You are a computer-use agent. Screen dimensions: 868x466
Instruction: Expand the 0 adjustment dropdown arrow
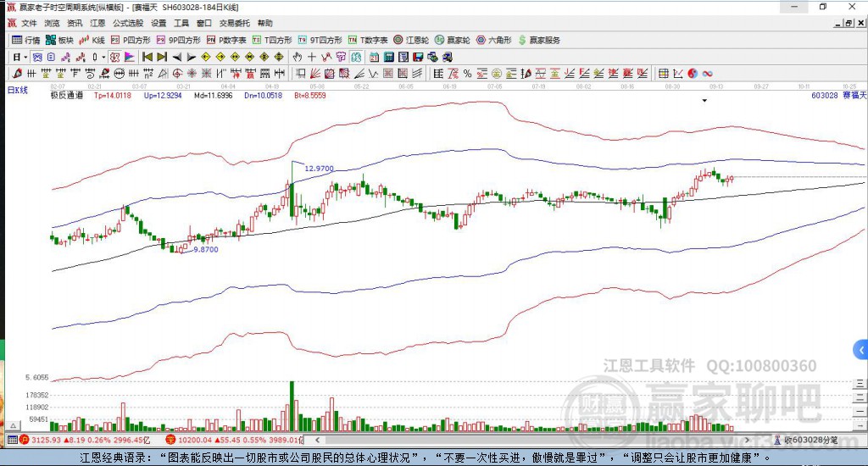click(103, 57)
